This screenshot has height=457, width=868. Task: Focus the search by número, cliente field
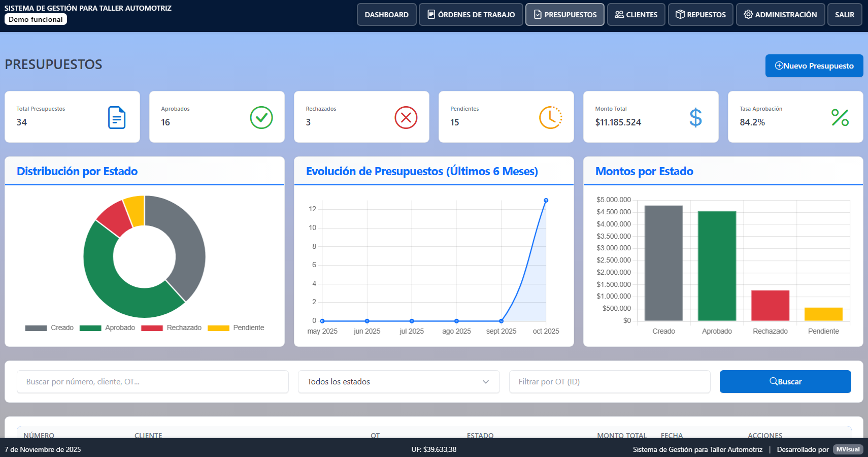tap(153, 382)
